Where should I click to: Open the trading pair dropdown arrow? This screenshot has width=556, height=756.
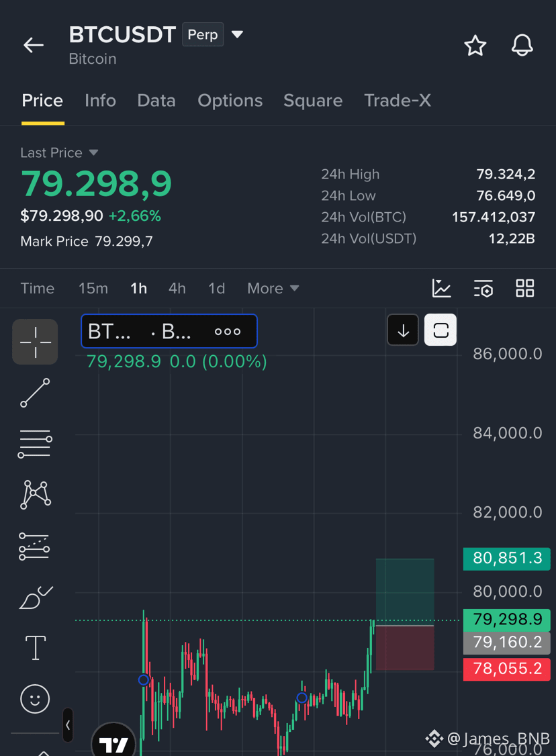click(x=237, y=34)
